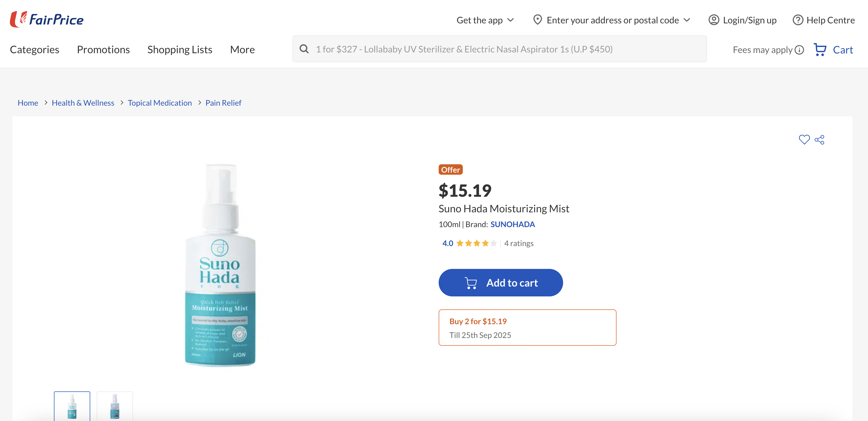Open Shopping Lists

coord(180,50)
